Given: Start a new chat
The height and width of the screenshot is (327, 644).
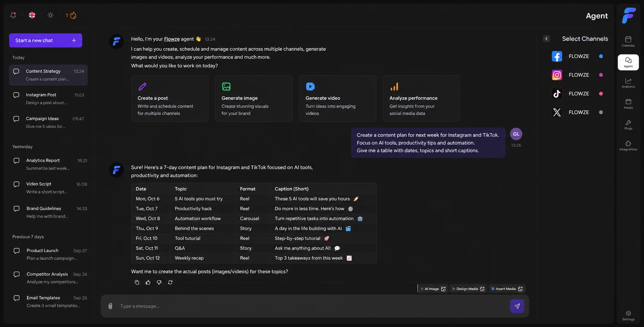Looking at the screenshot, I should [x=46, y=40].
